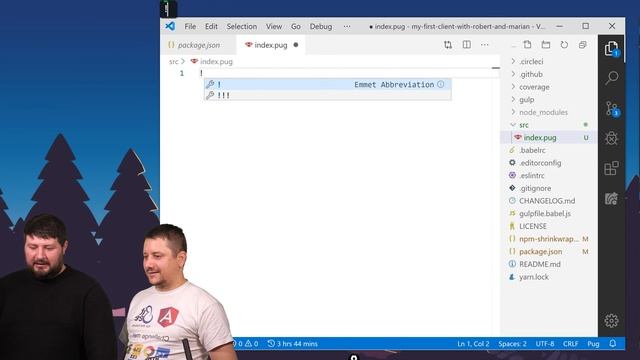Expand the gulp folder

[527, 100]
